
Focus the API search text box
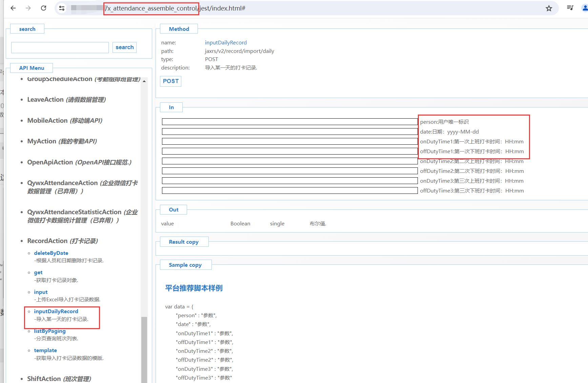click(x=60, y=47)
